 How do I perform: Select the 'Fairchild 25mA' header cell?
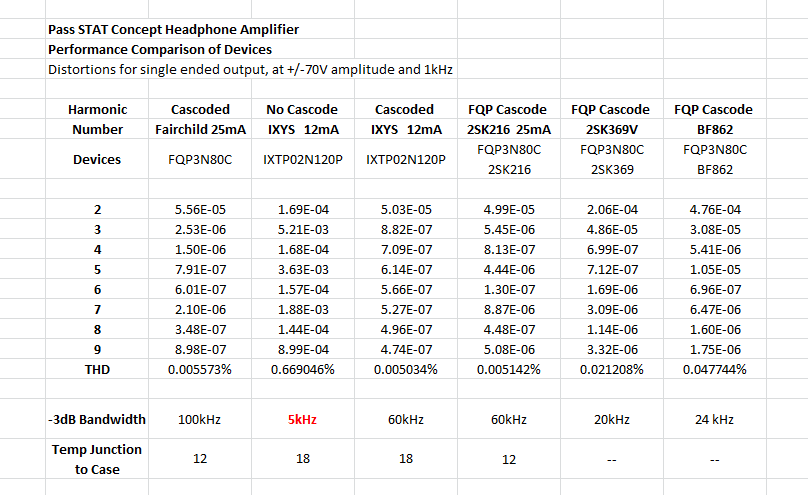pos(200,129)
